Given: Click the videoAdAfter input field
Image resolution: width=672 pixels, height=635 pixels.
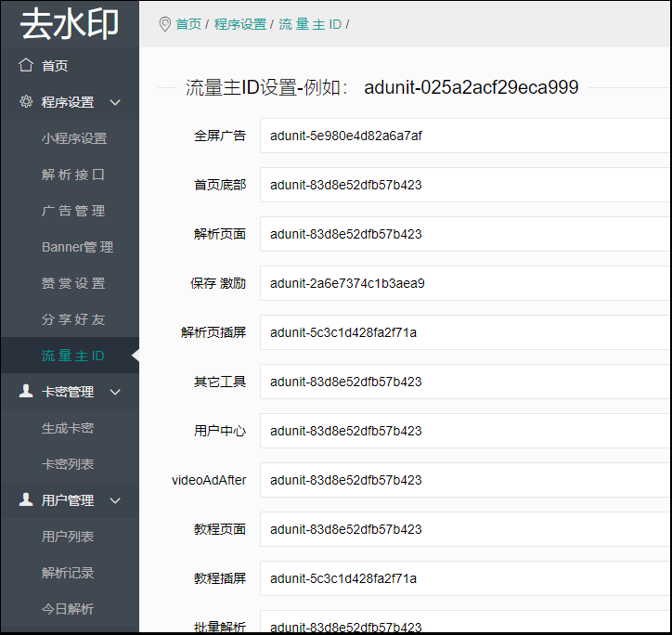Looking at the screenshot, I should pyautogui.click(x=464, y=480).
